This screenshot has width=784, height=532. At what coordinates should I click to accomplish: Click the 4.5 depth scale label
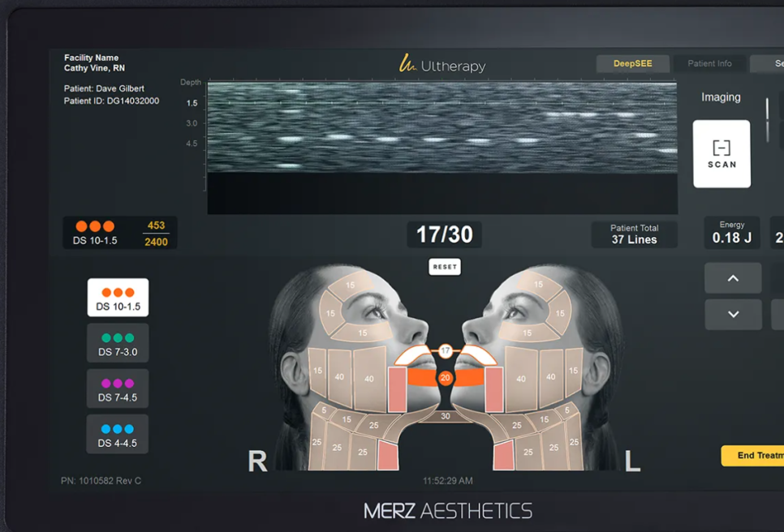[x=192, y=144]
